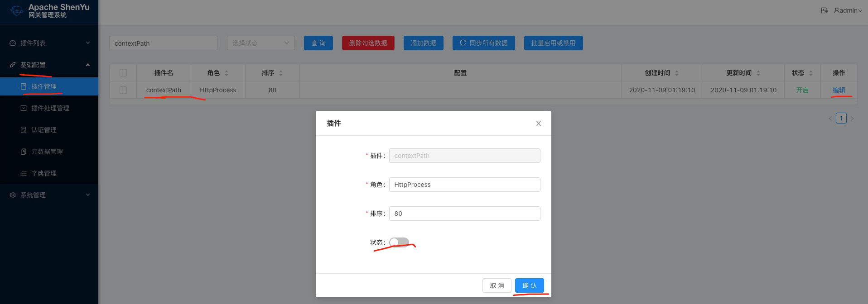This screenshot has height=304, width=868.
Task: Tick the select-all checkbox in table header
Action: click(x=123, y=73)
